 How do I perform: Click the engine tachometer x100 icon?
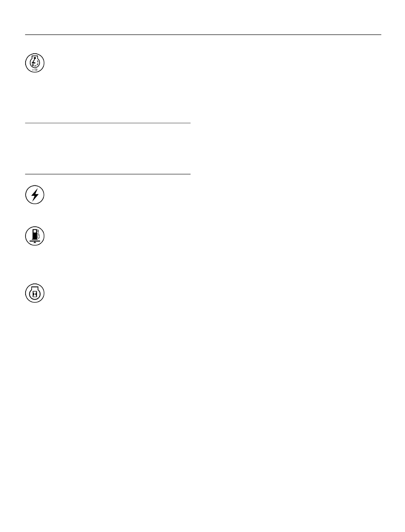[35, 64]
